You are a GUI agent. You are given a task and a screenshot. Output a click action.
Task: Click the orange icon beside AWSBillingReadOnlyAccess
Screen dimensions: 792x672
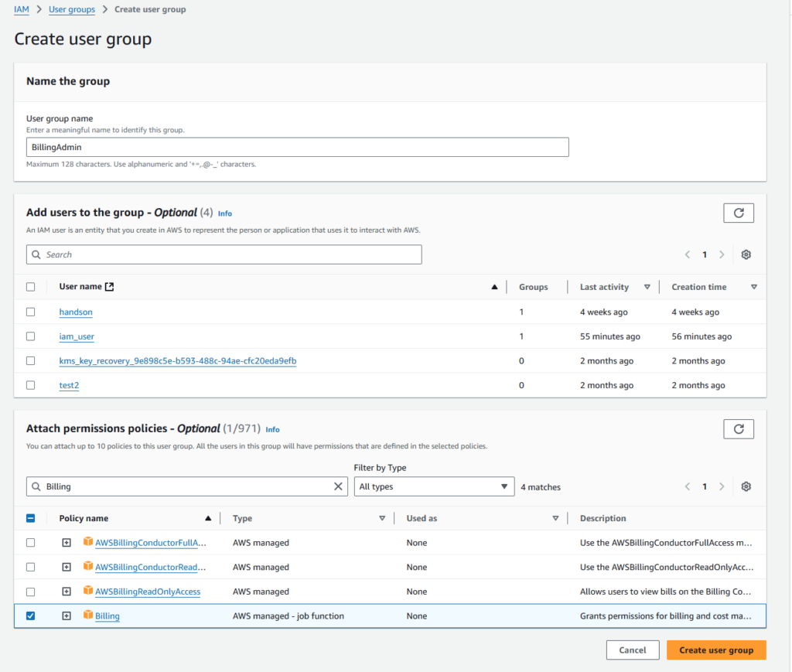tap(88, 591)
